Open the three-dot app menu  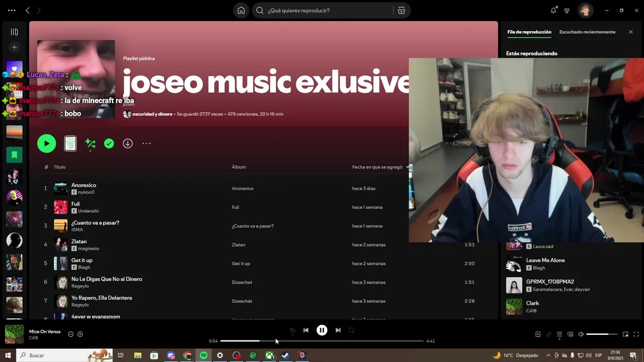click(12, 10)
